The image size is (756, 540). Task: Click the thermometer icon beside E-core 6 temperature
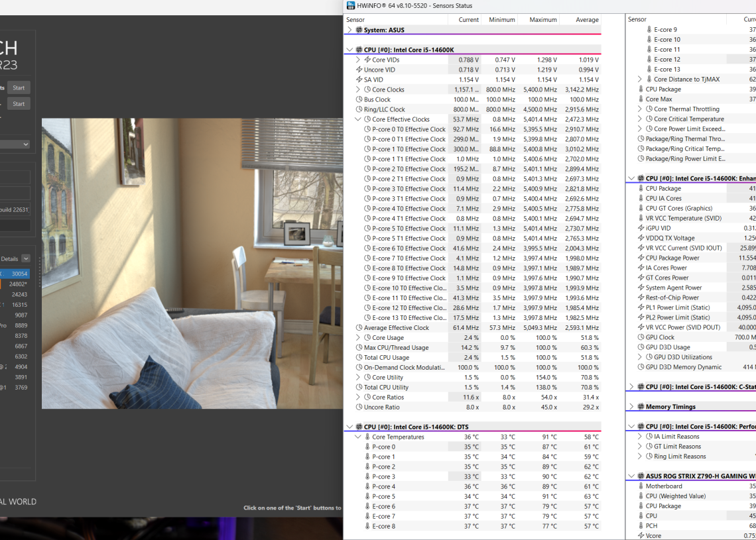[367, 506]
